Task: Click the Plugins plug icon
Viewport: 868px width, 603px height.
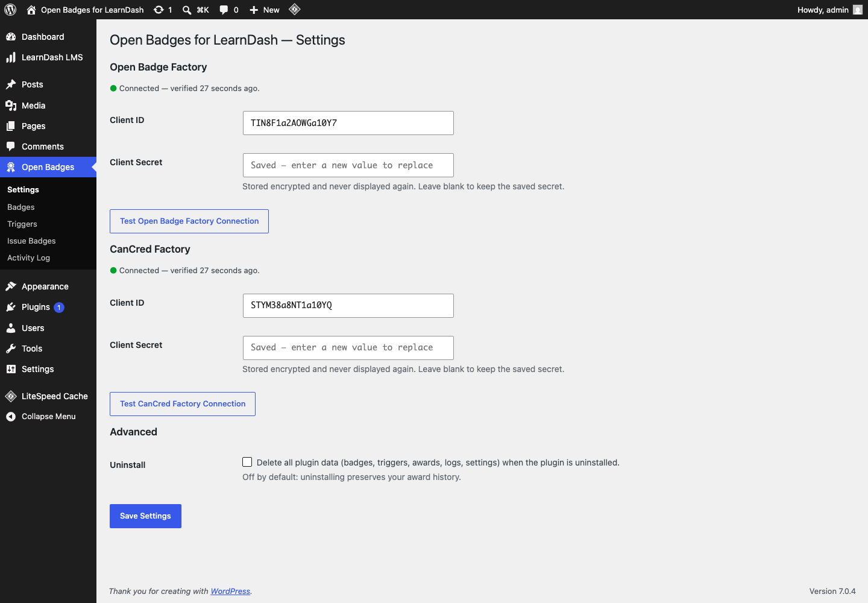Action: pyautogui.click(x=11, y=307)
